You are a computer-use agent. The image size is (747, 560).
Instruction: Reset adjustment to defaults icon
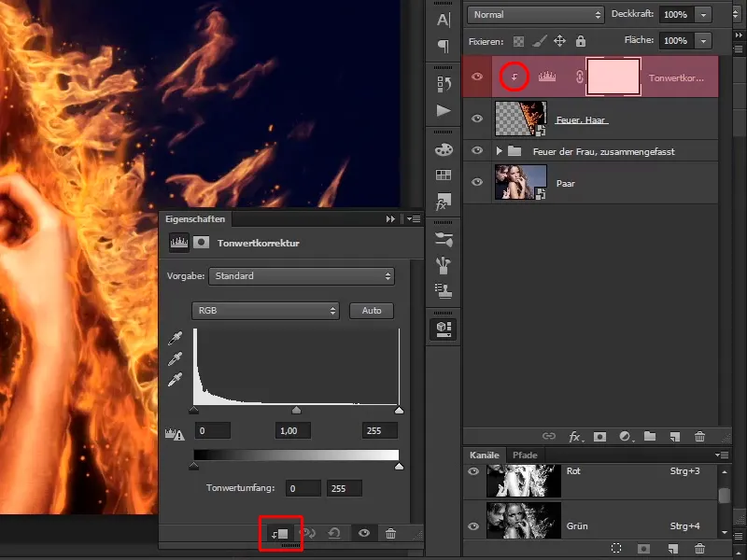334,533
